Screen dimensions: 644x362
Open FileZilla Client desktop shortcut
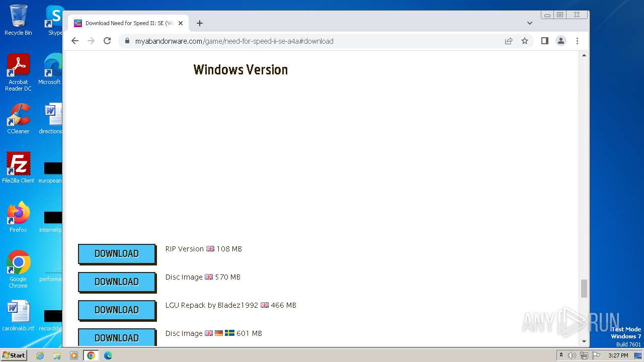(18, 168)
